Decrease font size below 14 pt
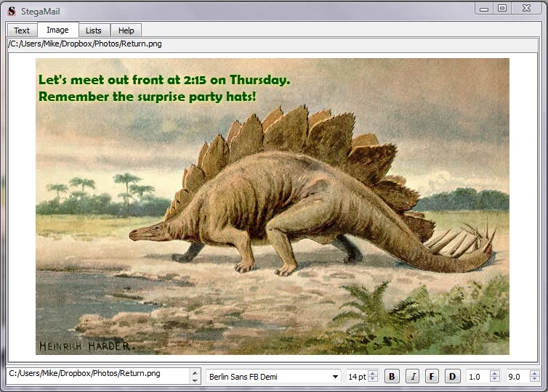548x392 pixels. point(373,380)
